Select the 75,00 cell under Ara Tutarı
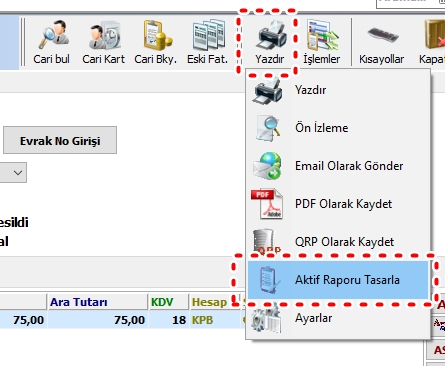Image resolution: width=445 pixels, height=366 pixels. (x=98, y=320)
